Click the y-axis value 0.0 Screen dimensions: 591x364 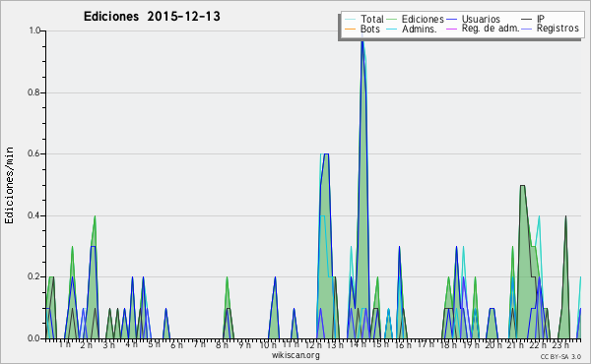click(34, 338)
